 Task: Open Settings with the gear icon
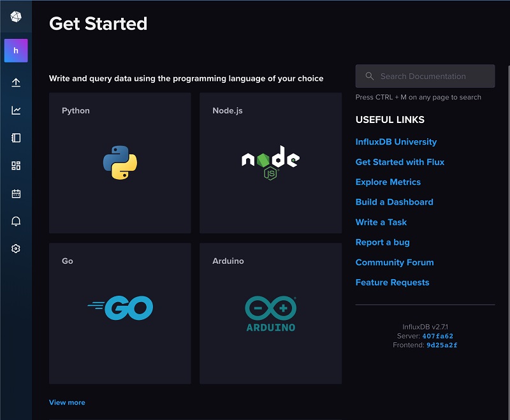pos(15,249)
